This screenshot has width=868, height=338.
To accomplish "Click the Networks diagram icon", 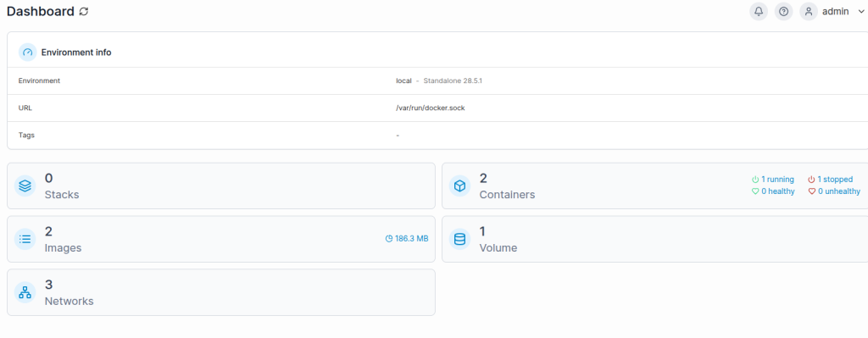I will tap(25, 292).
